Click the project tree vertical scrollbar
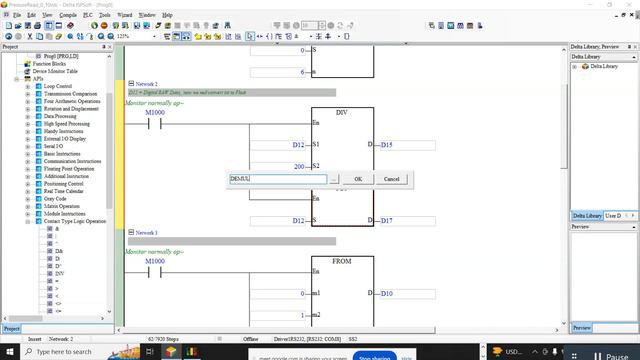 (x=109, y=150)
